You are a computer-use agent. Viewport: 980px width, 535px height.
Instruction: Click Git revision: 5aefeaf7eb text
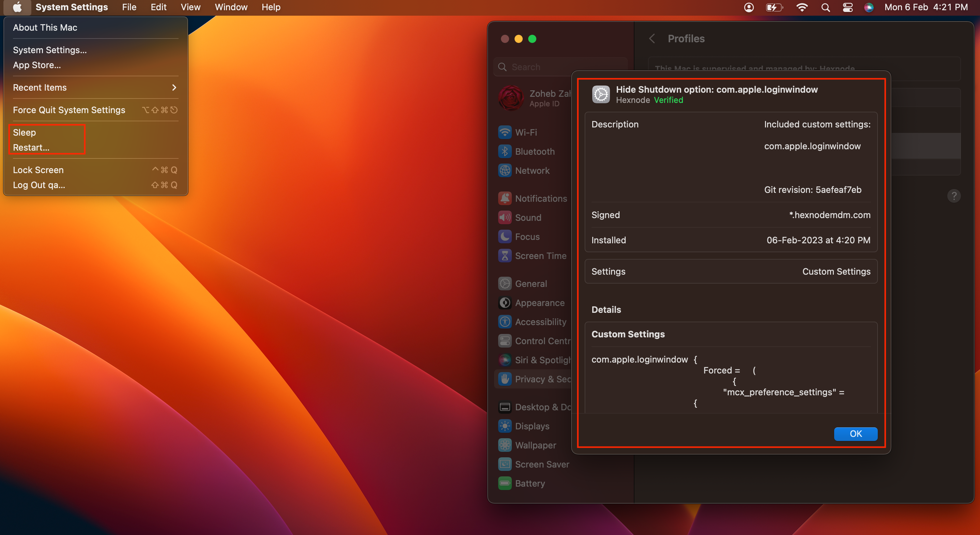[813, 190]
